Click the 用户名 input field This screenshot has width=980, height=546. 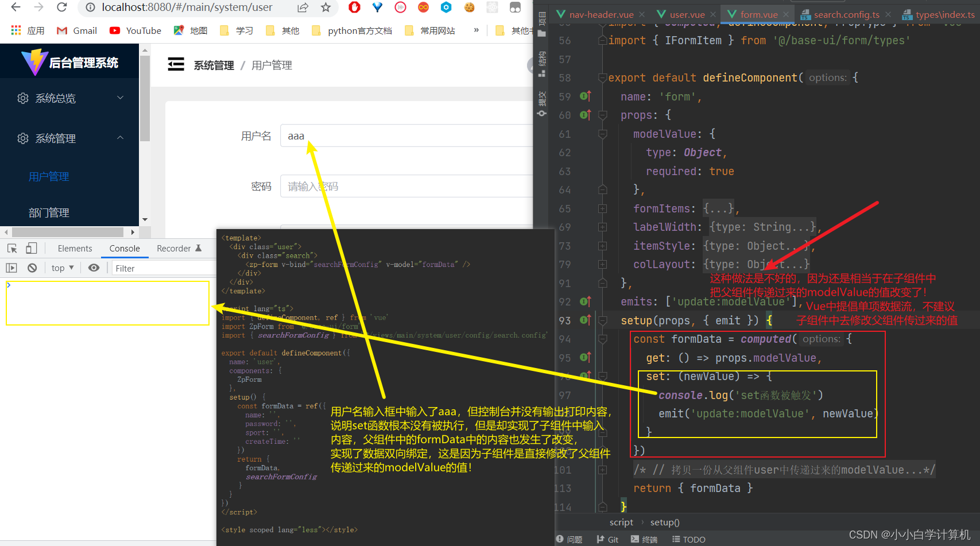click(x=406, y=136)
